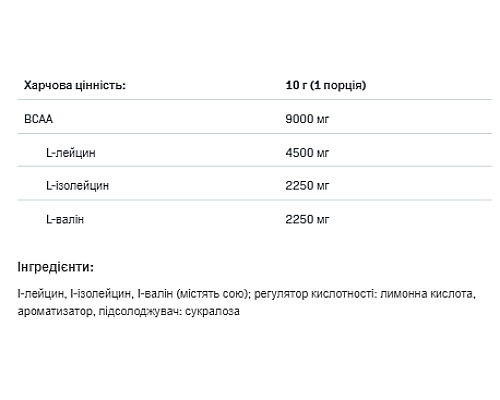Click 'лимонна кислота' in the ingredients text

tap(428, 294)
